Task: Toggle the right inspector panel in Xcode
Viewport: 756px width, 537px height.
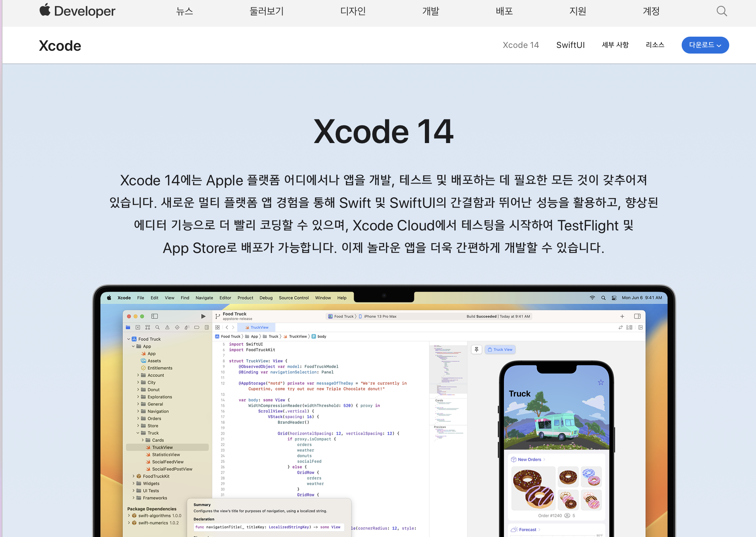Action: (637, 316)
